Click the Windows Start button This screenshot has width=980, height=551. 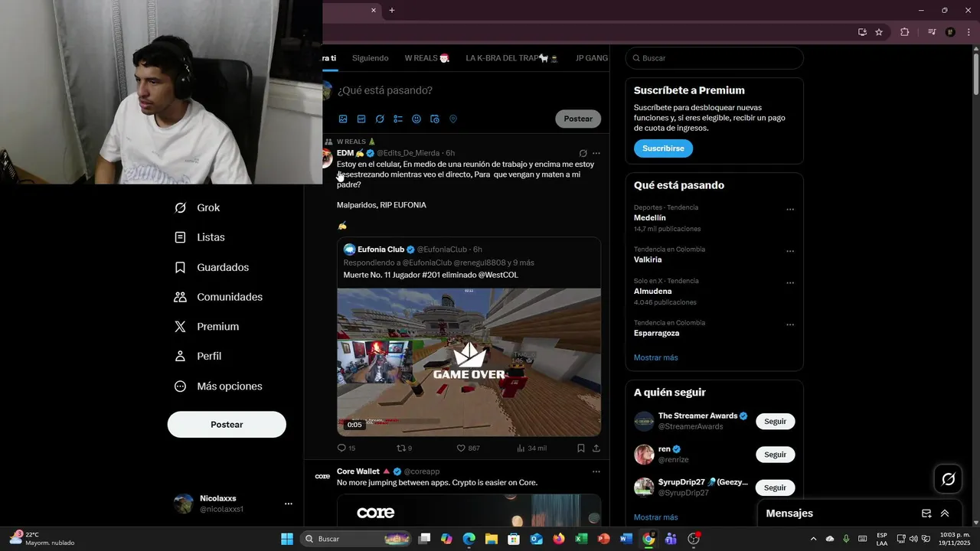coord(287,539)
